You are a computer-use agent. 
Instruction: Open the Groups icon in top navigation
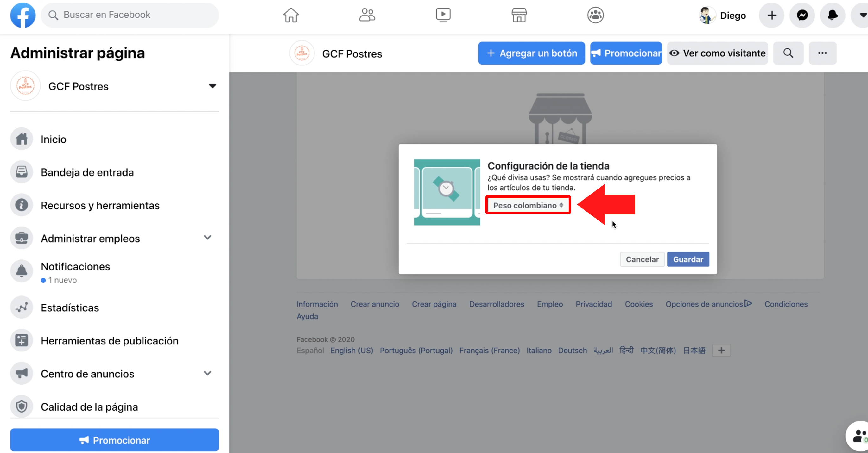pos(595,15)
